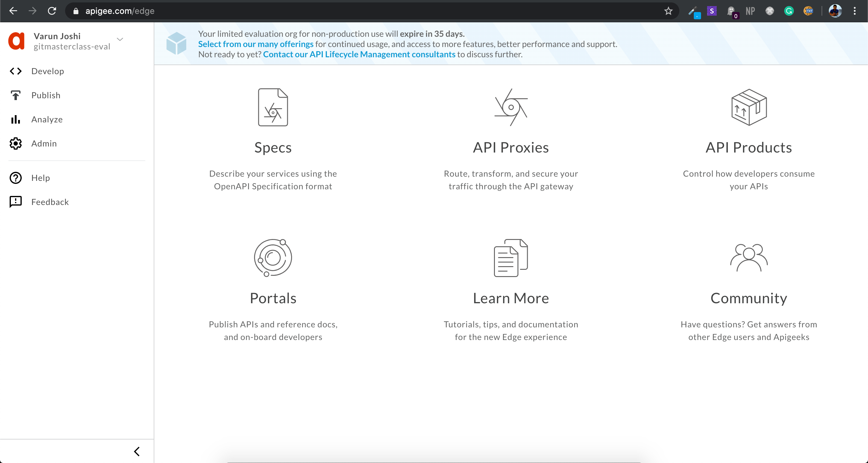Click the API Products package icon
Screen dimensions: 868x463
point(749,107)
